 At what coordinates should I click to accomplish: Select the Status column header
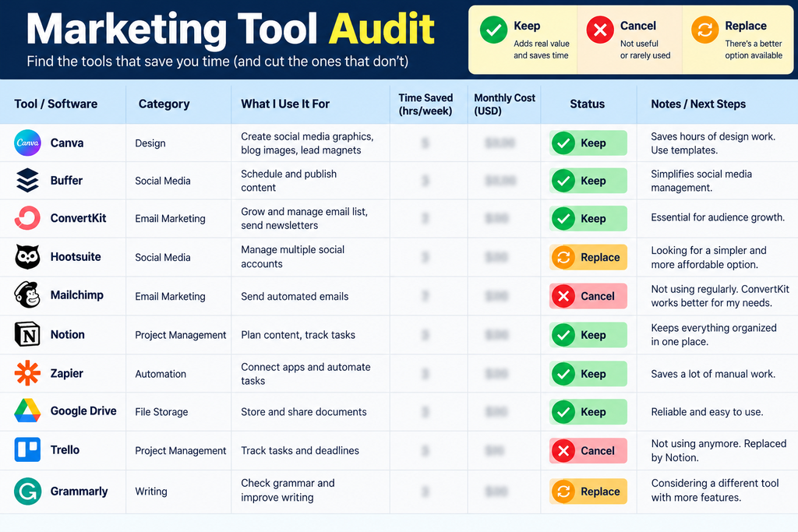click(x=588, y=104)
